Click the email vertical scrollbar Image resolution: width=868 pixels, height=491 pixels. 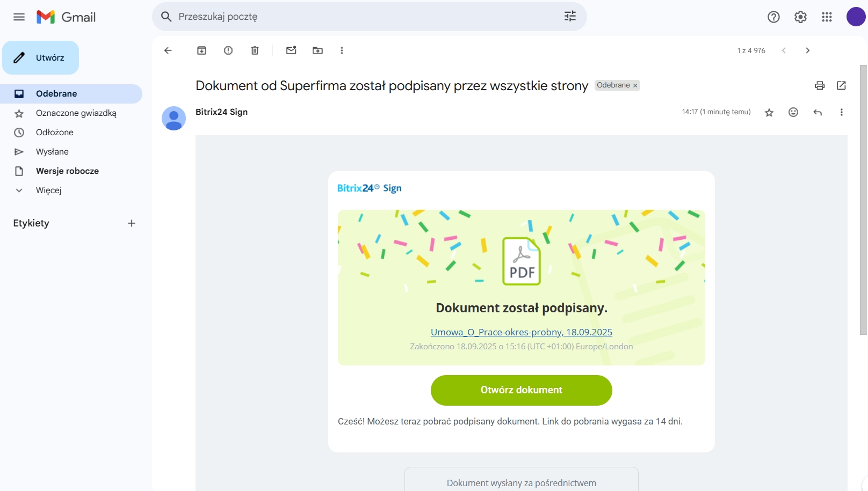tap(863, 200)
